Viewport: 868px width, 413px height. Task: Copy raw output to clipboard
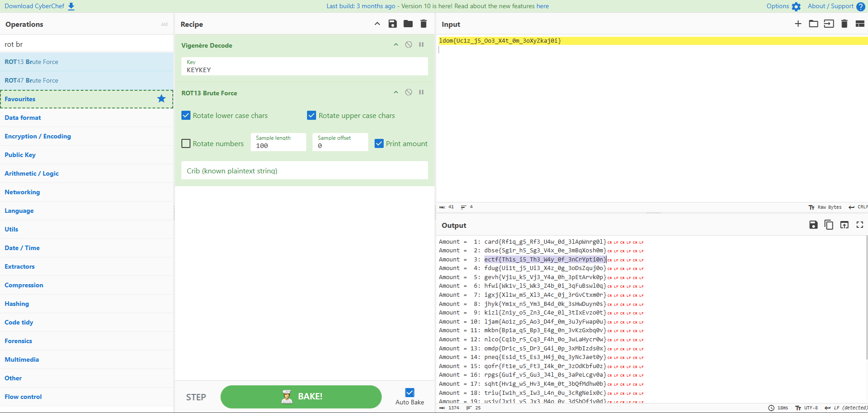829,225
